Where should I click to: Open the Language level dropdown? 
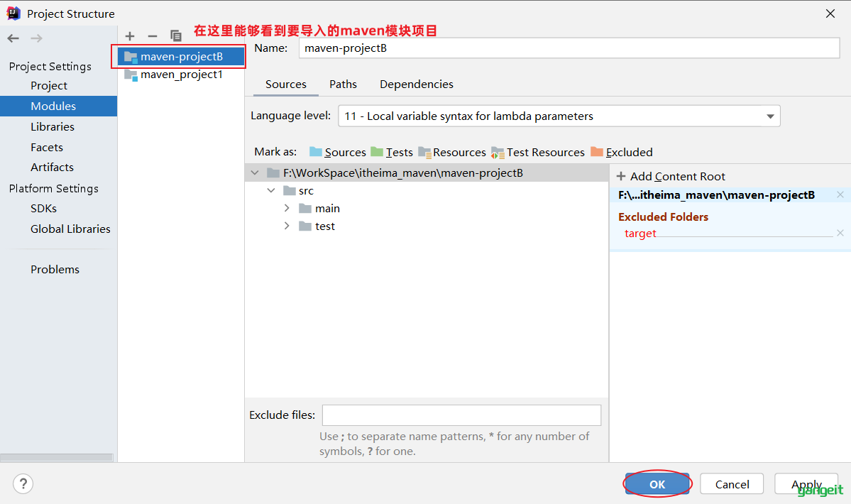(559, 116)
